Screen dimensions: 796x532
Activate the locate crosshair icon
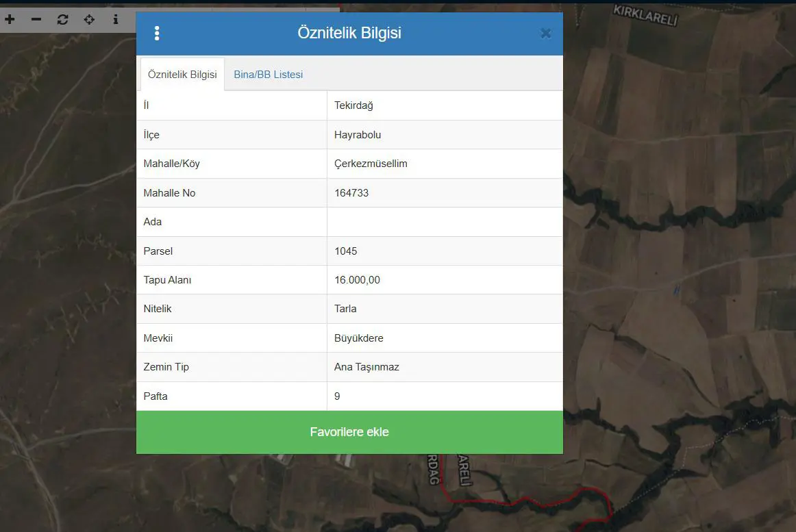(89, 19)
